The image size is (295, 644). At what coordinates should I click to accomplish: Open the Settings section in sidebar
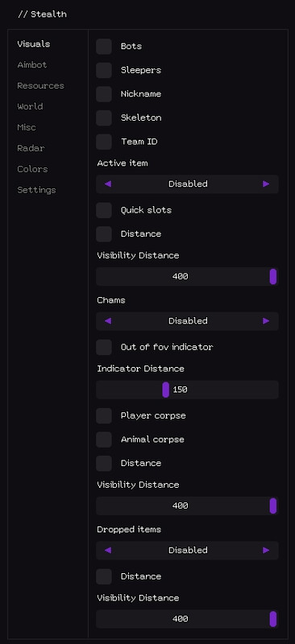pos(36,190)
